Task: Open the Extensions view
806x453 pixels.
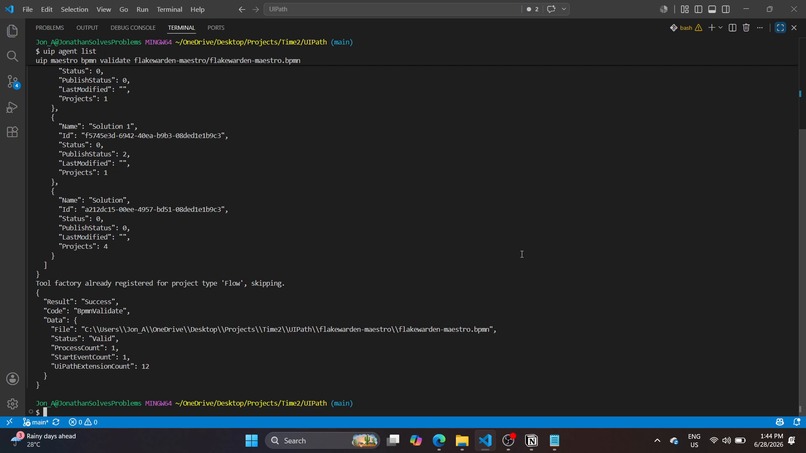Action: tap(12, 132)
